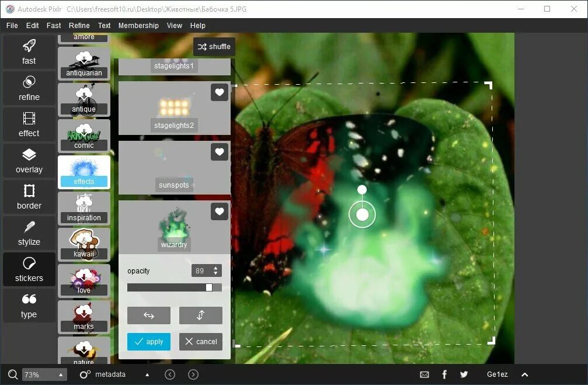Click the top-right selection corner handle
Image resolution: width=588 pixels, height=385 pixels.
point(489,85)
